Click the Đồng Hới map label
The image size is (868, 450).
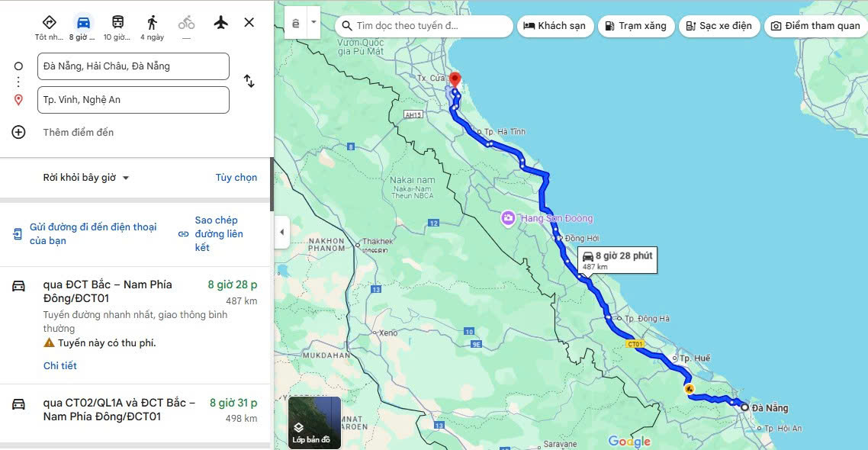582,239
